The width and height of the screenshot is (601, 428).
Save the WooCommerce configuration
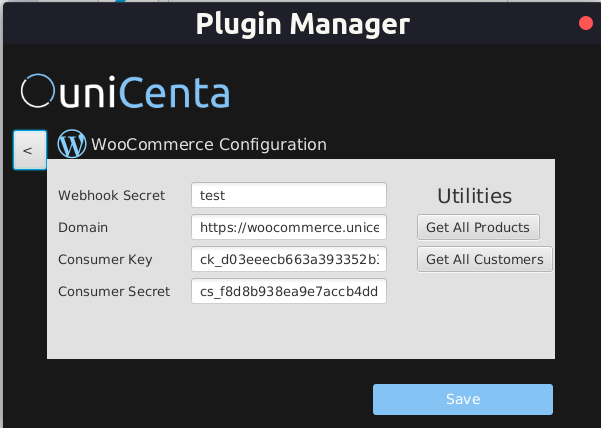(x=463, y=399)
